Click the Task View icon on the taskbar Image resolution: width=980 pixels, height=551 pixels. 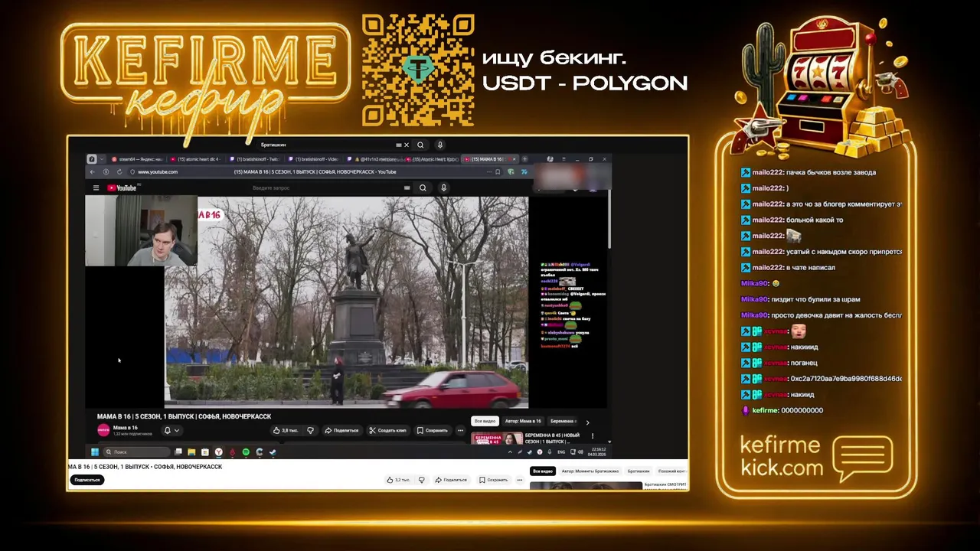(x=178, y=452)
